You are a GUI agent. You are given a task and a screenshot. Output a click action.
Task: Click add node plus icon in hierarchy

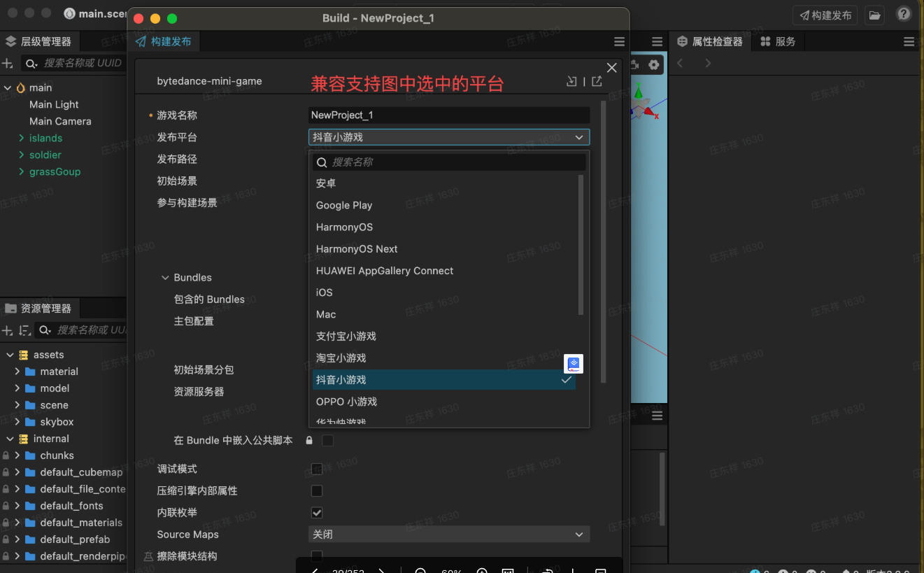(x=8, y=64)
